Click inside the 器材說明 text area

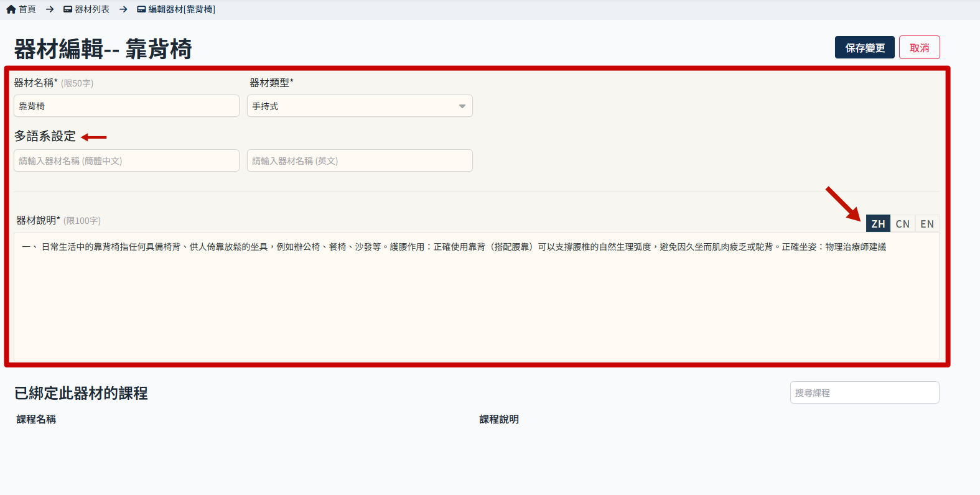tap(477, 297)
